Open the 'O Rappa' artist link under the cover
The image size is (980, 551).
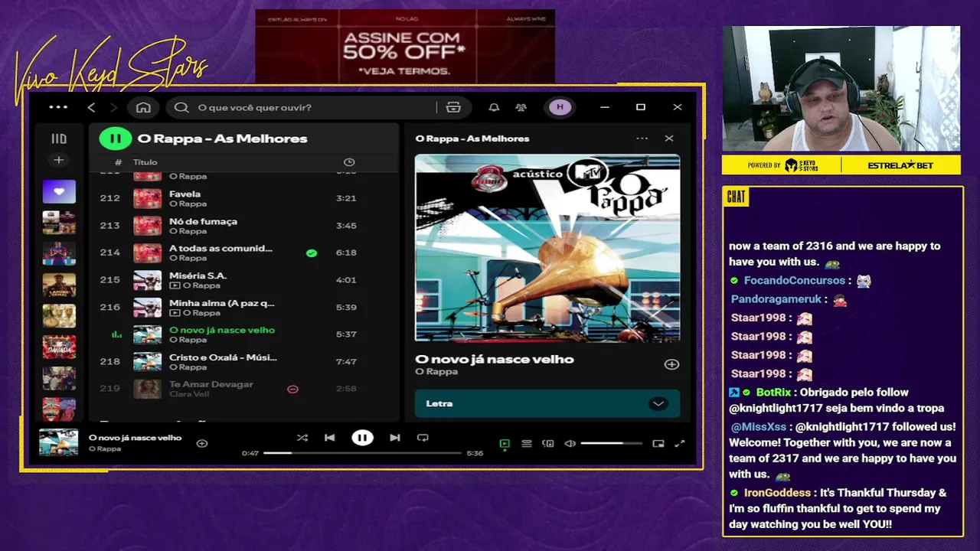[x=436, y=371]
